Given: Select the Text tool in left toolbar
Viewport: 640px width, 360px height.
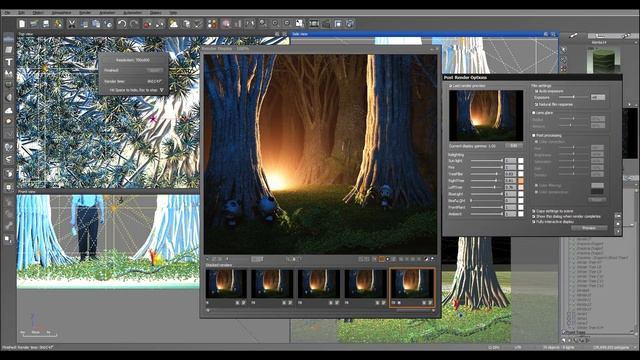Looking at the screenshot, I should pyautogui.click(x=9, y=62).
